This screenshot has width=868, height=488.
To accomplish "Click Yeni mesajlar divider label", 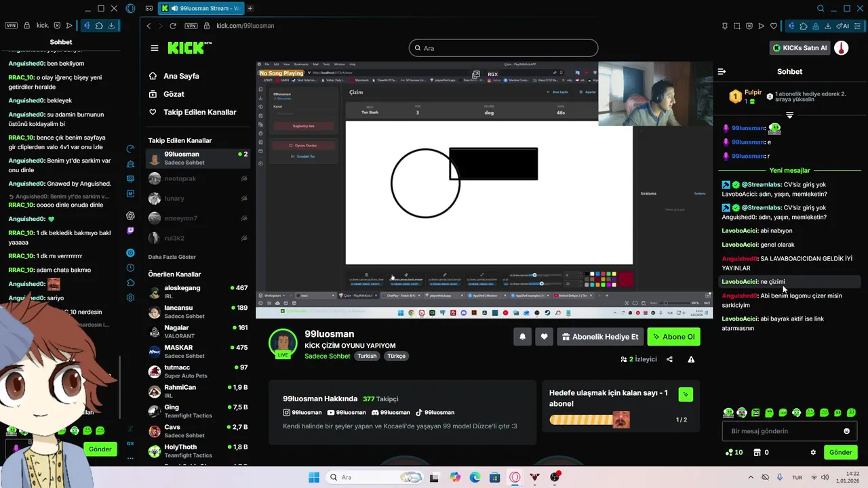I will 789,171.
